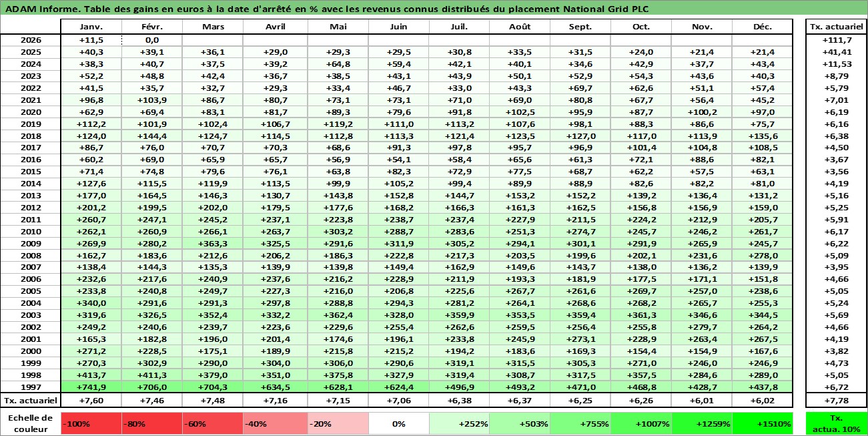The height and width of the screenshot is (436, 868).
Task: Select the Août column header
Action: [519, 27]
